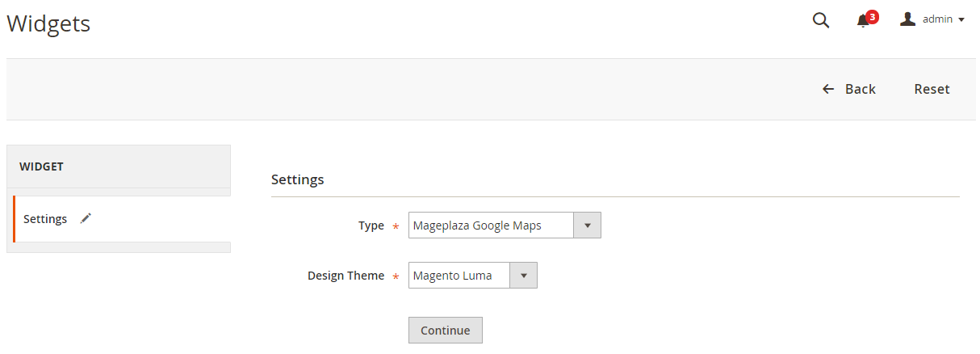Click the left arrow icon next to Back
The image size is (980, 354).
tap(828, 89)
